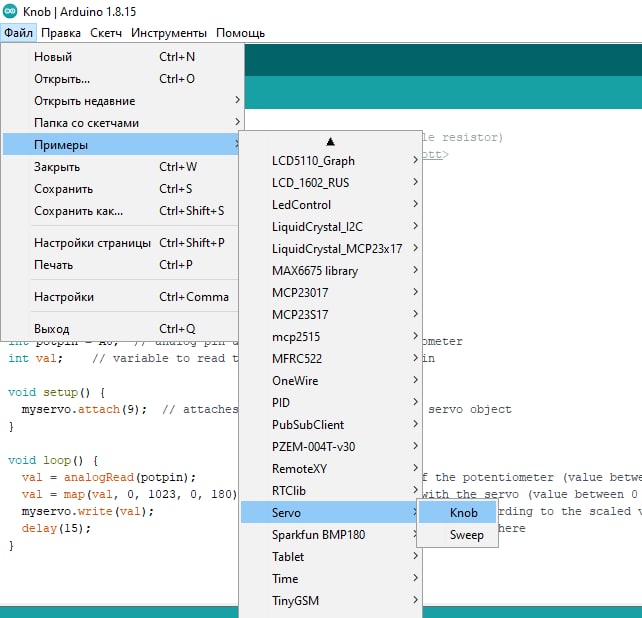Select the Knob servo example

coord(463,513)
